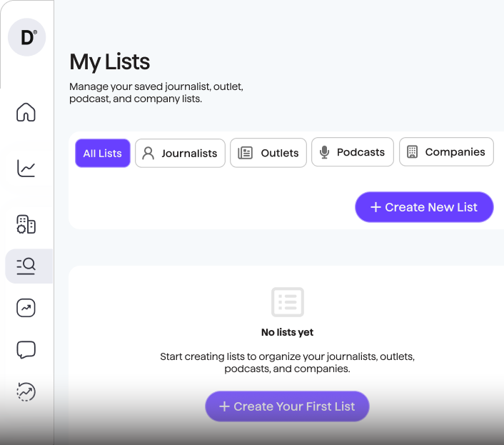Show the Outlets lists tab
Screen dimensions: 504x445
click(x=268, y=153)
